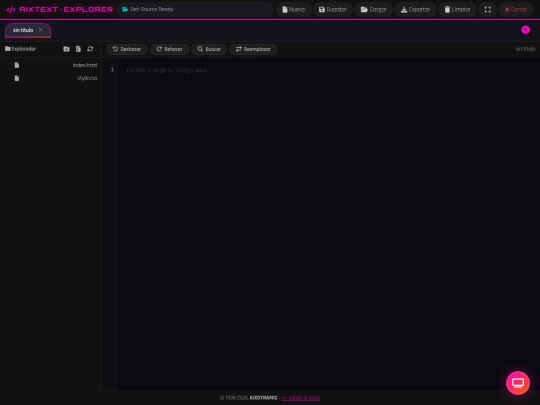Click the file icon beside index.html
Image resolution: width=540 pixels, height=405 pixels.
(x=17, y=65)
